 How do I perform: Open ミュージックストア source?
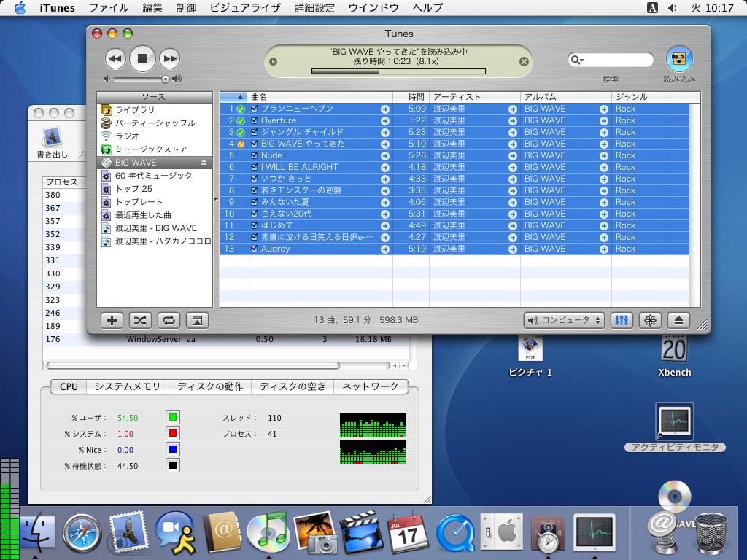(155, 149)
